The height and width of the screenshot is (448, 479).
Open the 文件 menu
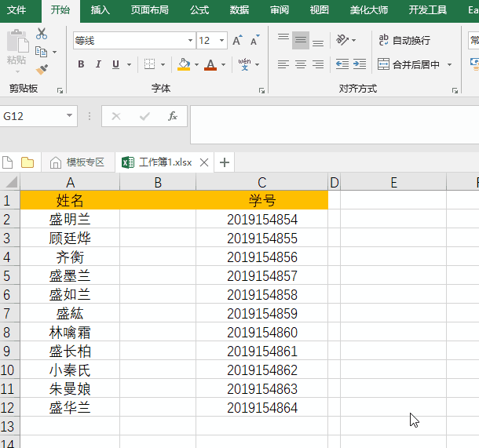click(x=16, y=10)
